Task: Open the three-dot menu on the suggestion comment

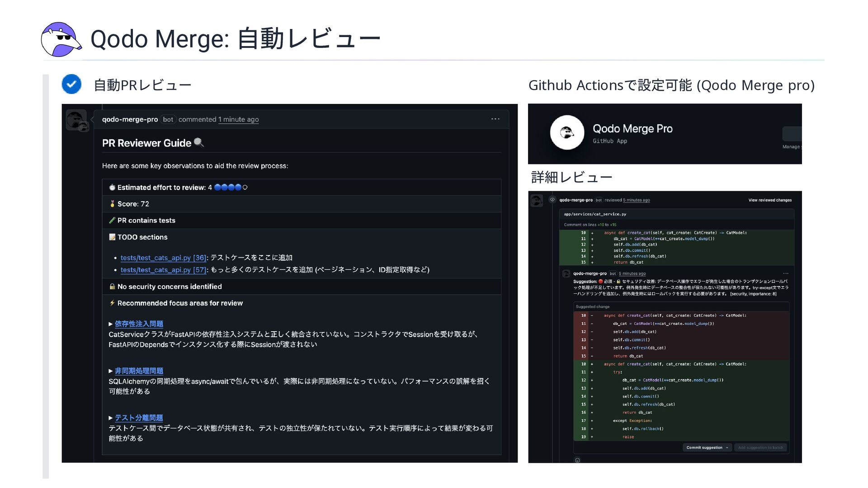Action: [x=786, y=273]
